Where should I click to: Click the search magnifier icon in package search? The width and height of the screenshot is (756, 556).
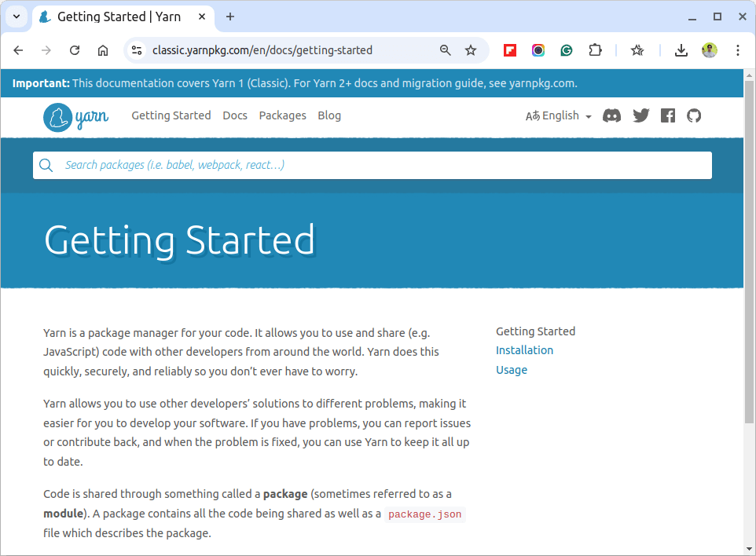tap(46, 165)
